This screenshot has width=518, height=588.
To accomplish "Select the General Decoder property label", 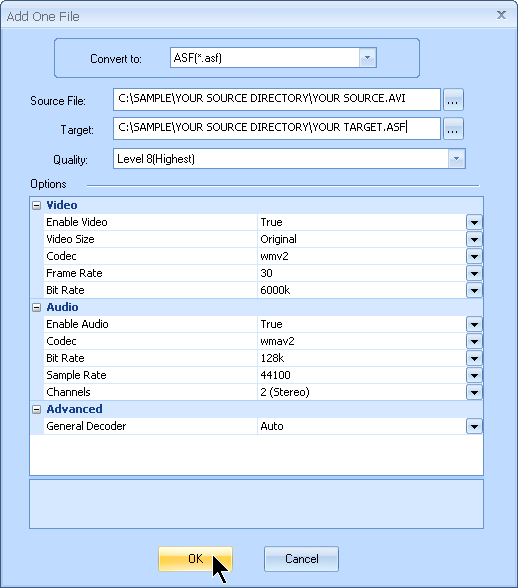I will point(86,426).
